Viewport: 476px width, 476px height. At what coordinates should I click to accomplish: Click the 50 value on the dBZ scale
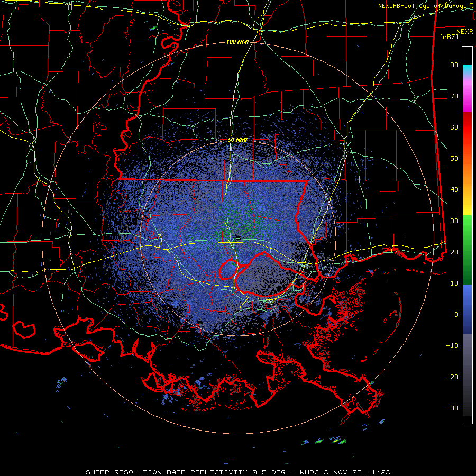[454, 159]
